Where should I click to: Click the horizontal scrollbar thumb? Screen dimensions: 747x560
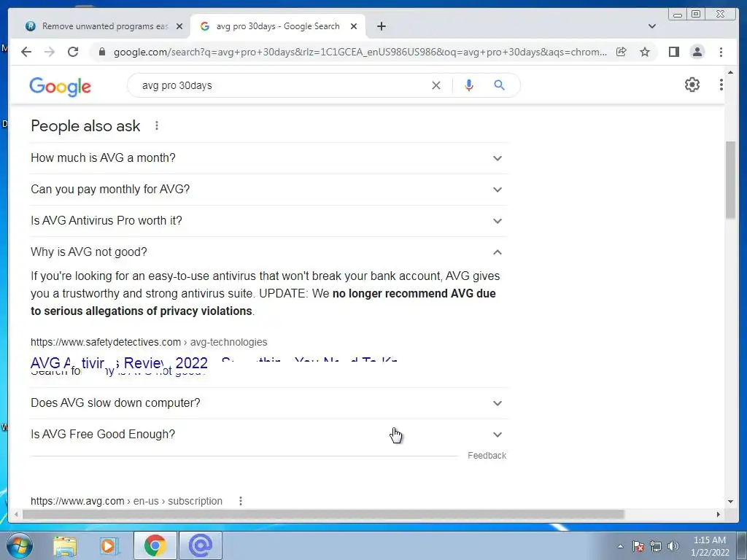(x=323, y=514)
